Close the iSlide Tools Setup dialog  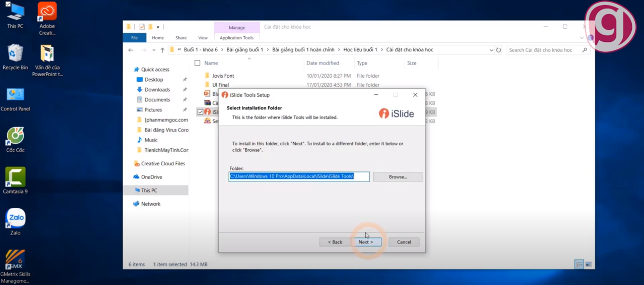pos(415,95)
